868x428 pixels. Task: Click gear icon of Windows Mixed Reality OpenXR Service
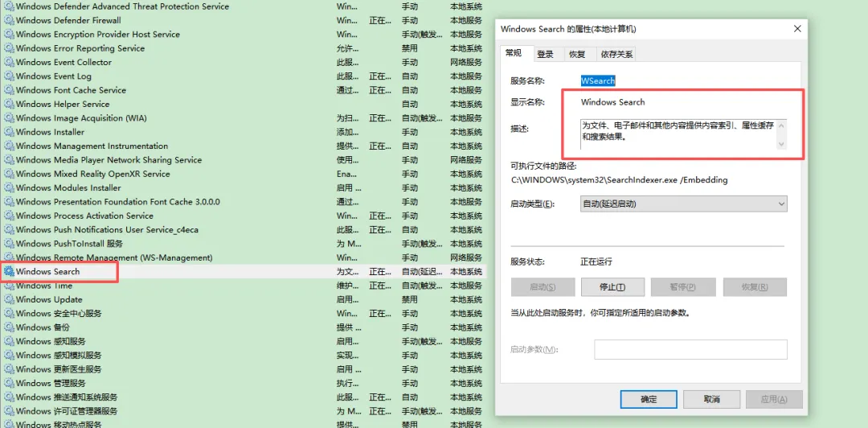[x=10, y=174]
